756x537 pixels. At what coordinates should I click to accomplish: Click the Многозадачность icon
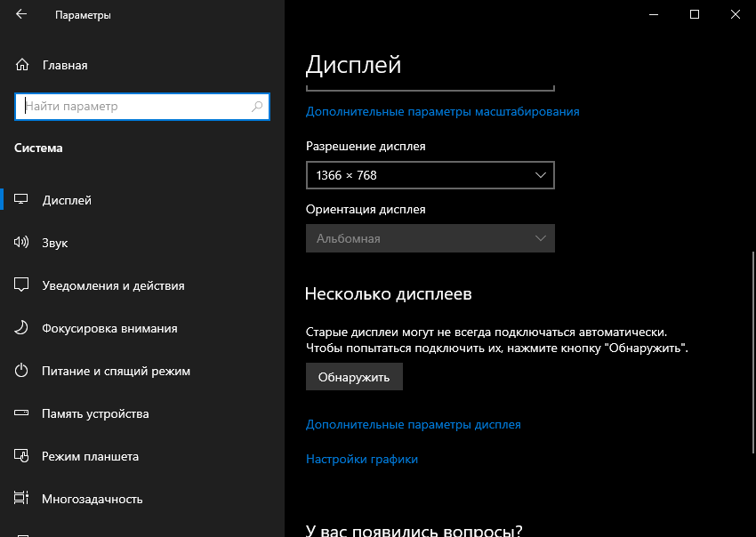pyautogui.click(x=21, y=498)
